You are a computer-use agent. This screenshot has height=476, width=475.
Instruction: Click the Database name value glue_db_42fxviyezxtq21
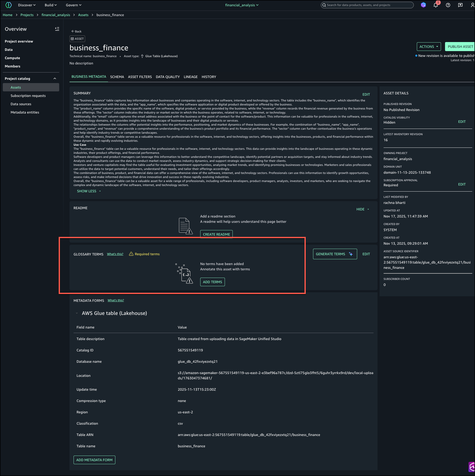pos(198,361)
